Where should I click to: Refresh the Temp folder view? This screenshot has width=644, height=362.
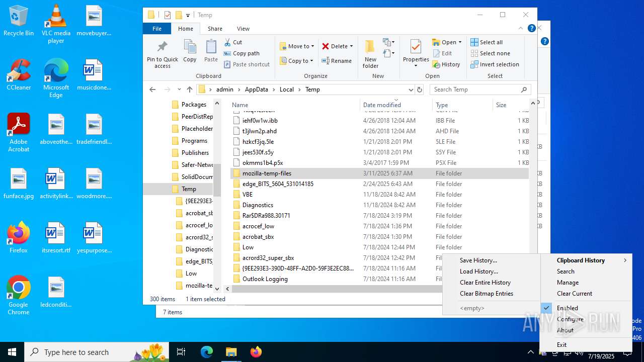tap(420, 89)
